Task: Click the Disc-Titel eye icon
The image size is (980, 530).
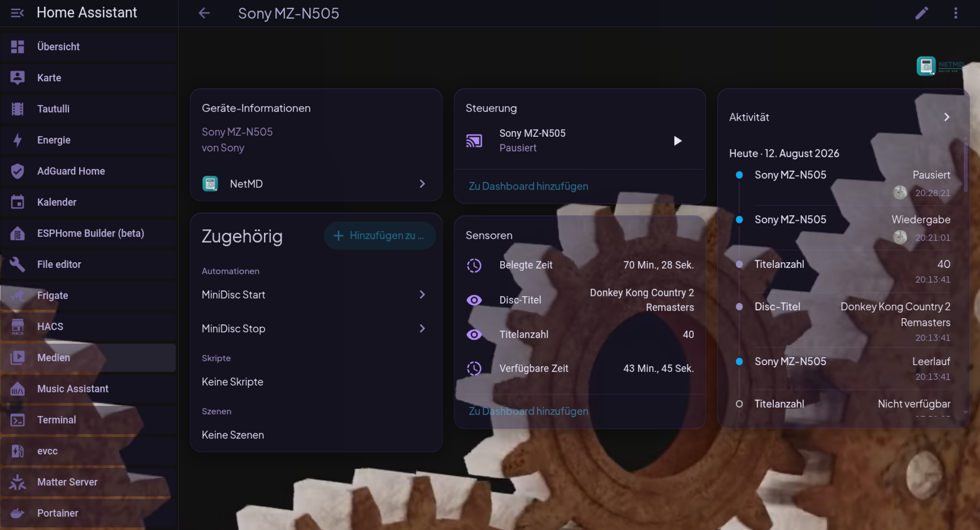Action: click(x=474, y=300)
